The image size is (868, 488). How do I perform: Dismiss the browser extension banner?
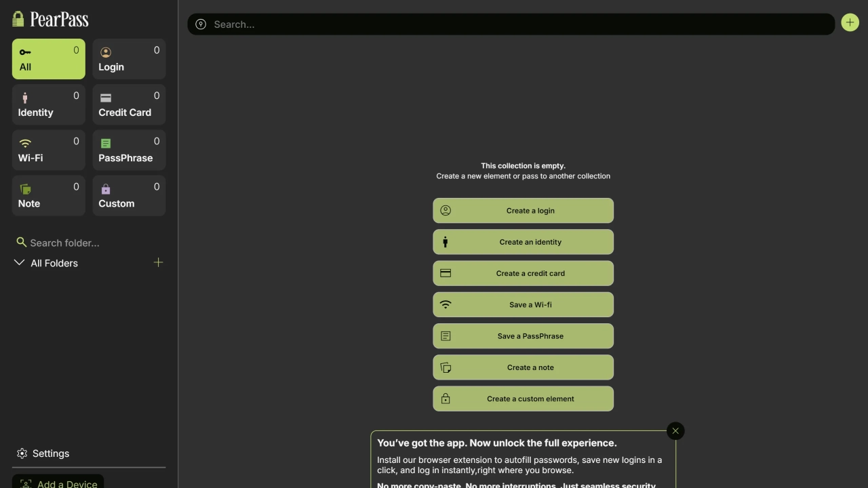point(675,431)
